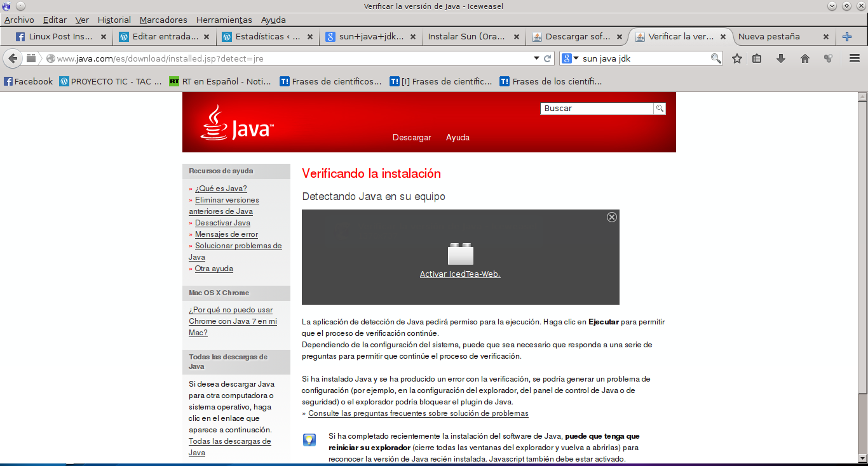868x466 pixels.
Task: Click the back navigation arrow button
Action: 12,58
